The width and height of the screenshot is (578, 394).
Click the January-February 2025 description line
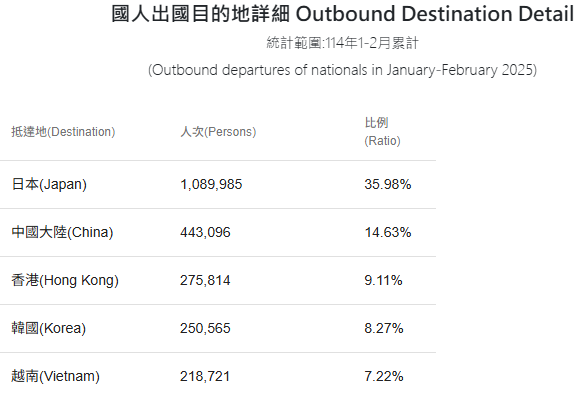click(342, 70)
